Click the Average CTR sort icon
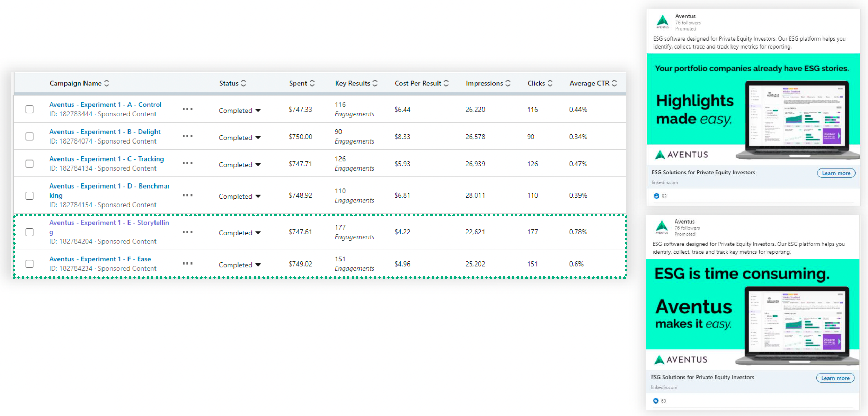The image size is (868, 416). coord(614,83)
